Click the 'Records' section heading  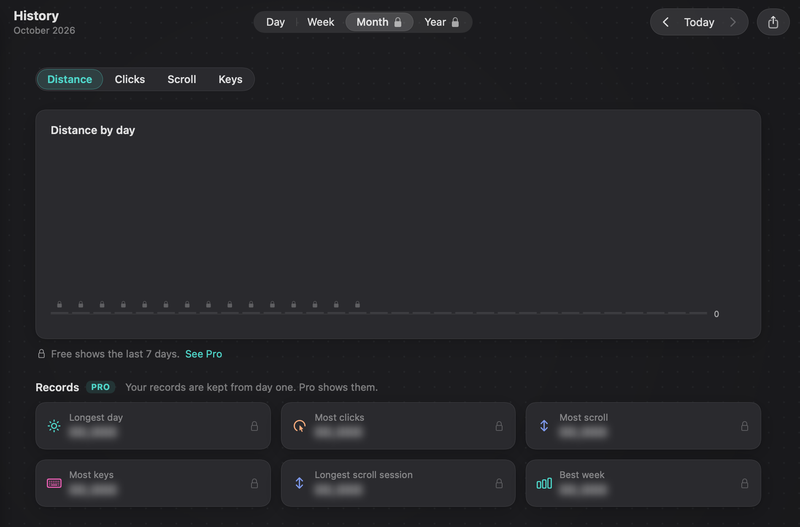[x=57, y=387]
